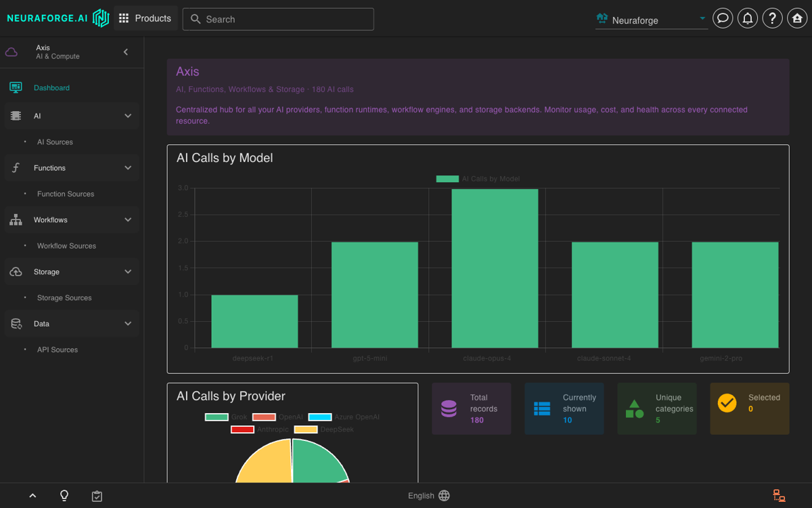
Task: Toggle the DeepSeek legend swatch
Action: point(306,429)
